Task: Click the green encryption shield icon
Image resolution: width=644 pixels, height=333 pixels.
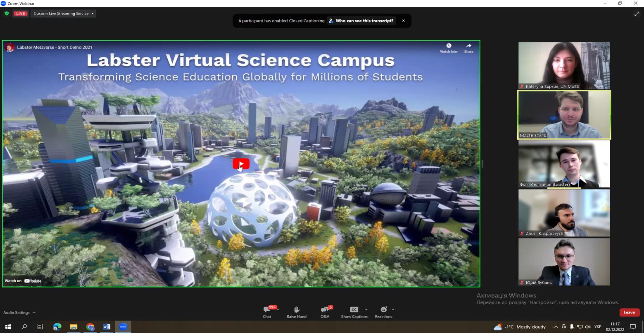Action: point(7,14)
